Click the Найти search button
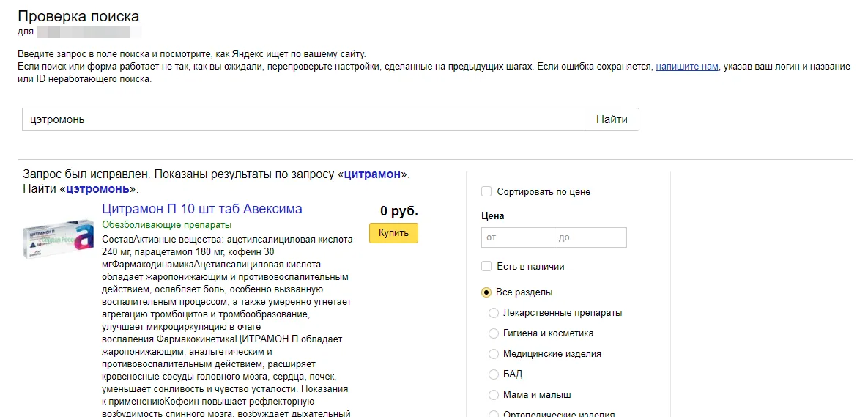 click(612, 119)
